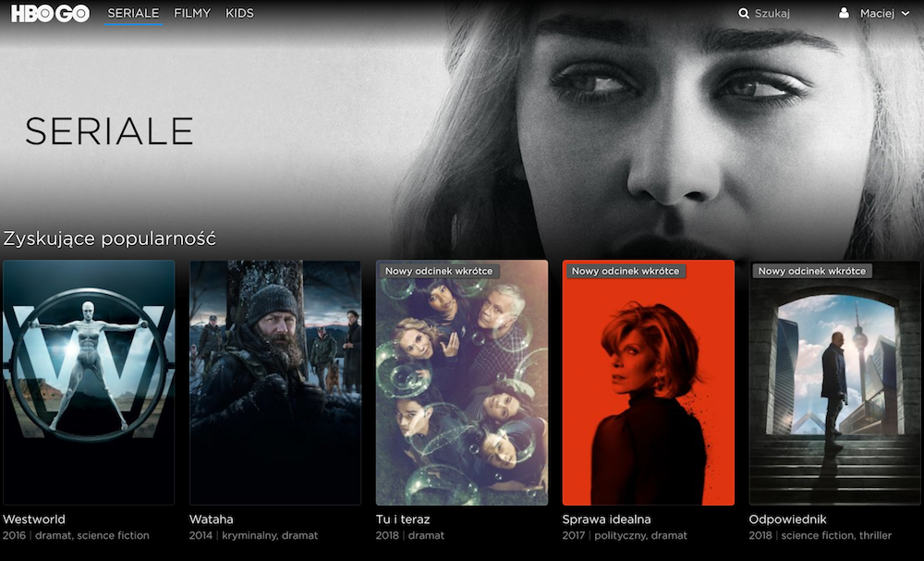The height and width of the screenshot is (561, 924).
Task: Click the large SERIALE page title
Action: tap(109, 131)
